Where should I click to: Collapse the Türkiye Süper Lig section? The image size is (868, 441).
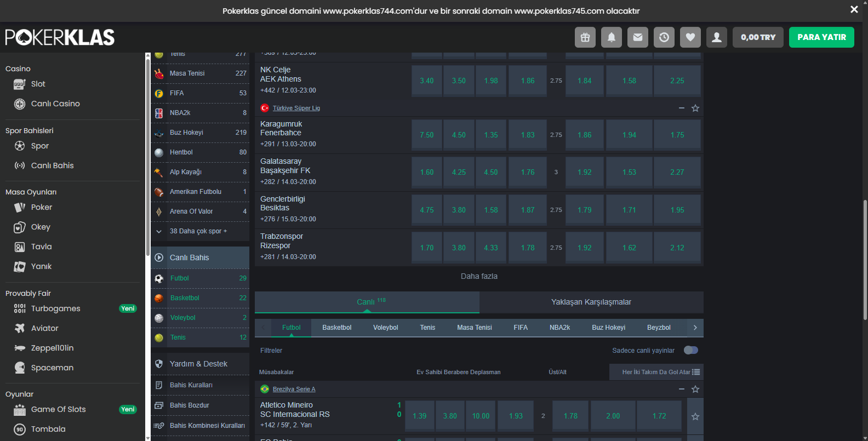click(x=682, y=108)
